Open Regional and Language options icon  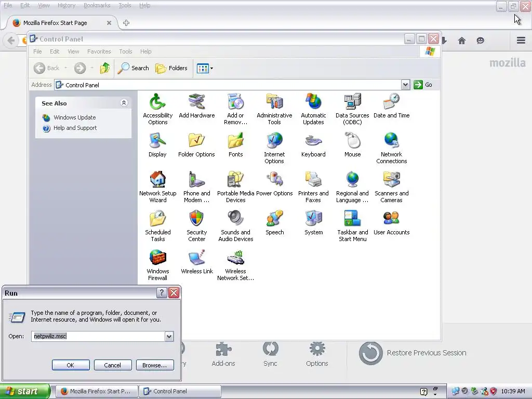[352, 187]
